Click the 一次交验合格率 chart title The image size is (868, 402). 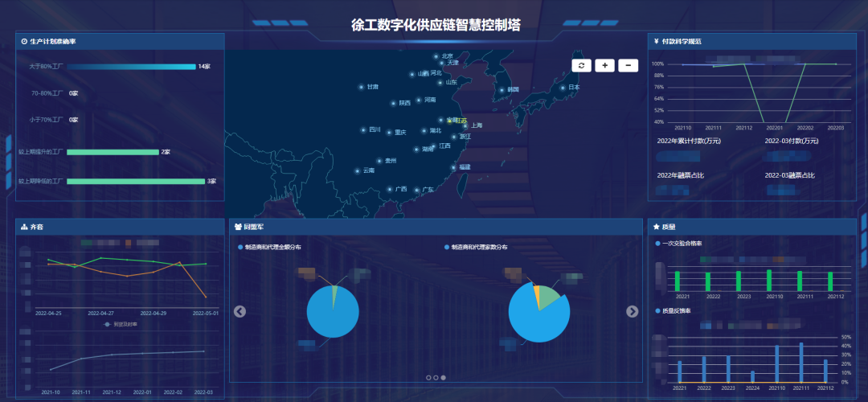pyautogui.click(x=682, y=244)
